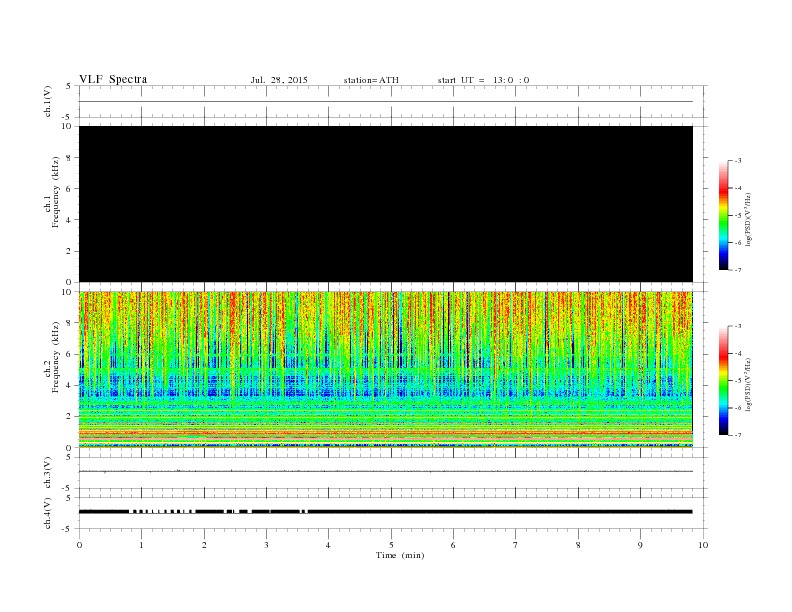Screen dimensions: 792x612
Task: Click the time axis tick label '0'
Action: coord(79,545)
